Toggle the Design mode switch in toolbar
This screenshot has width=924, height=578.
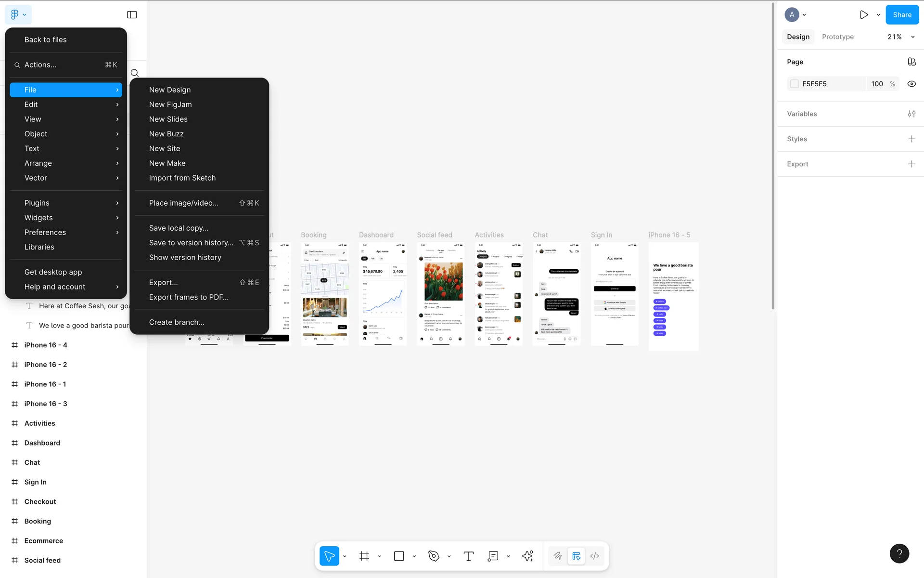pyautogui.click(x=576, y=556)
